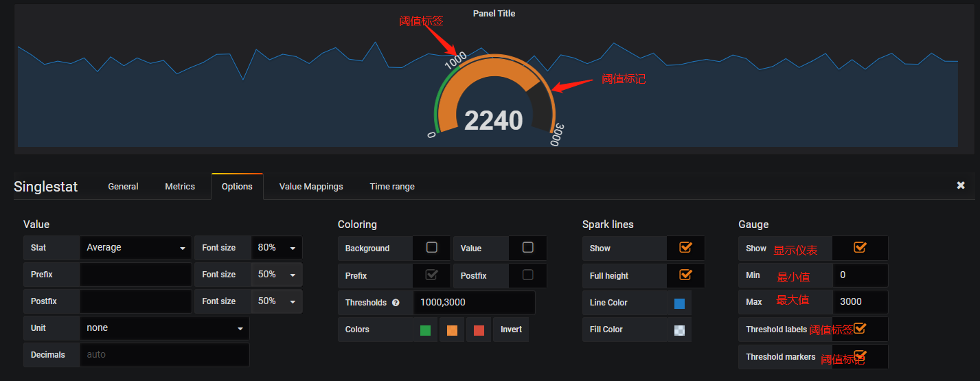
Task: Close the Singlestat editor with X icon
Action: [x=961, y=185]
